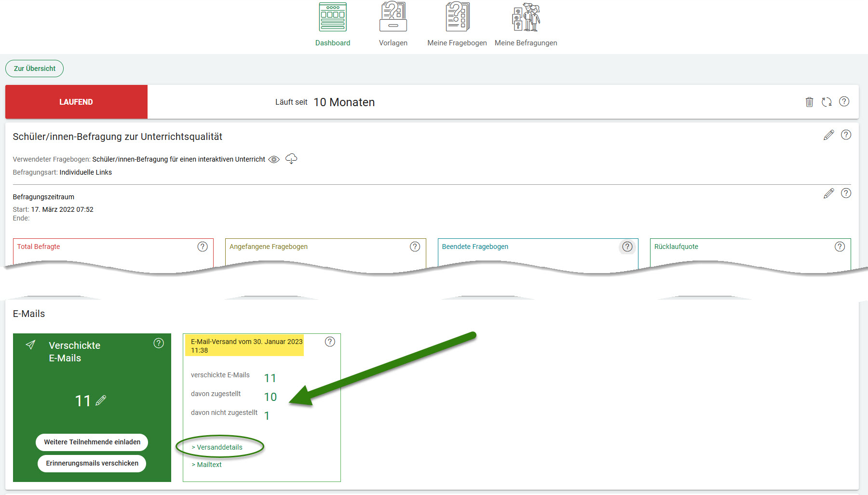Click the Beendete Fragebogen card title
Viewport: 868px width, 495px height.
(x=475, y=247)
